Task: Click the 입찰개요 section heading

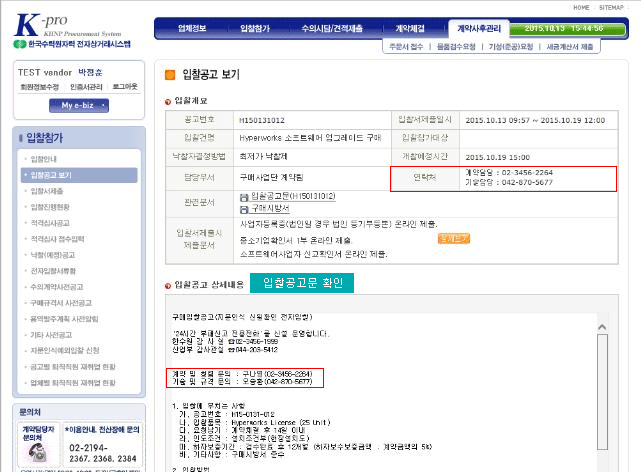Action: (191, 101)
